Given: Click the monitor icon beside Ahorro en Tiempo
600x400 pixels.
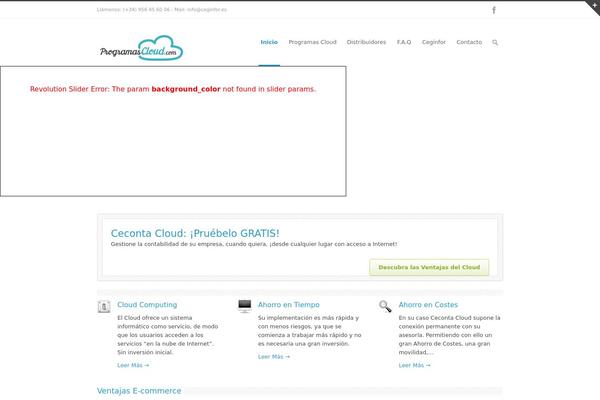Looking at the screenshot, I should pyautogui.click(x=245, y=306).
